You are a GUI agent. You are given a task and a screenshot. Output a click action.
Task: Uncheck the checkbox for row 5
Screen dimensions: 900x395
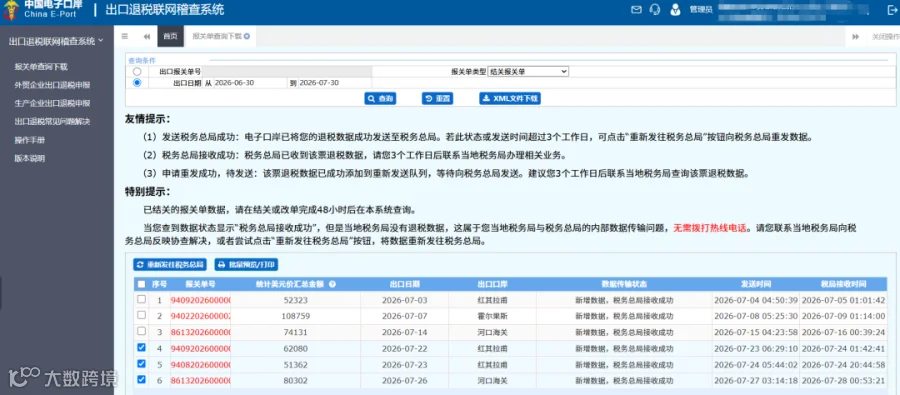click(142, 363)
